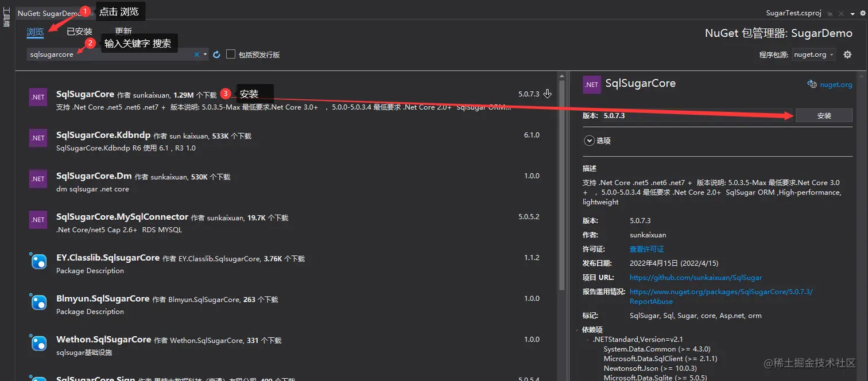Image resolution: width=868 pixels, height=381 pixels.
Task: Open the tab bar settings gear icon
Action: pyautogui.click(x=863, y=13)
